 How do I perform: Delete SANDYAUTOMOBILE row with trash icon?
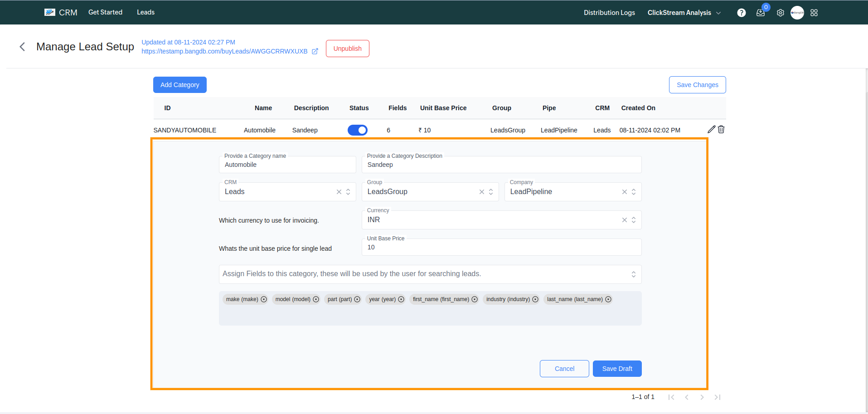[x=721, y=129]
